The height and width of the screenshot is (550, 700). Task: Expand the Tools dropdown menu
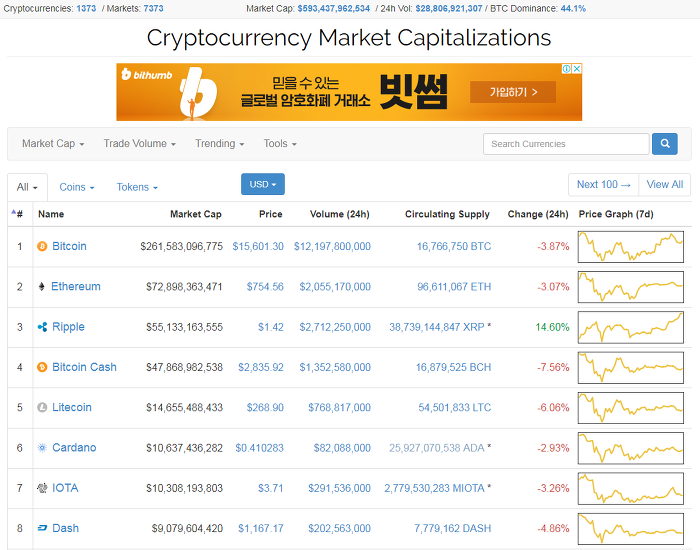click(x=280, y=144)
